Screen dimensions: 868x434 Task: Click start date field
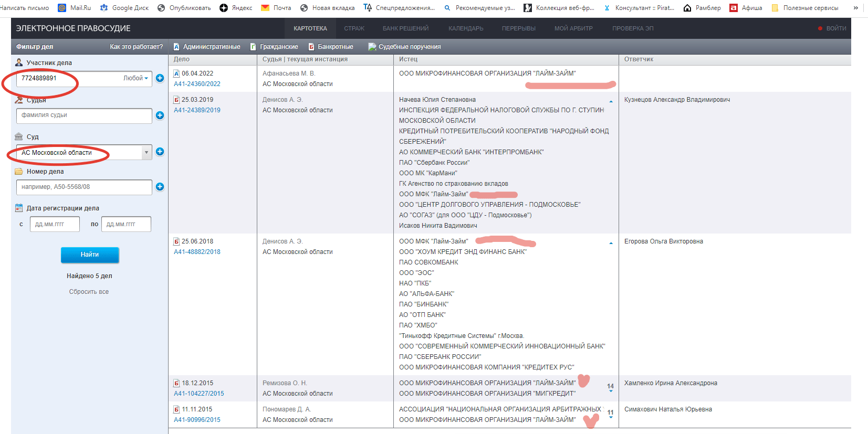(55, 224)
